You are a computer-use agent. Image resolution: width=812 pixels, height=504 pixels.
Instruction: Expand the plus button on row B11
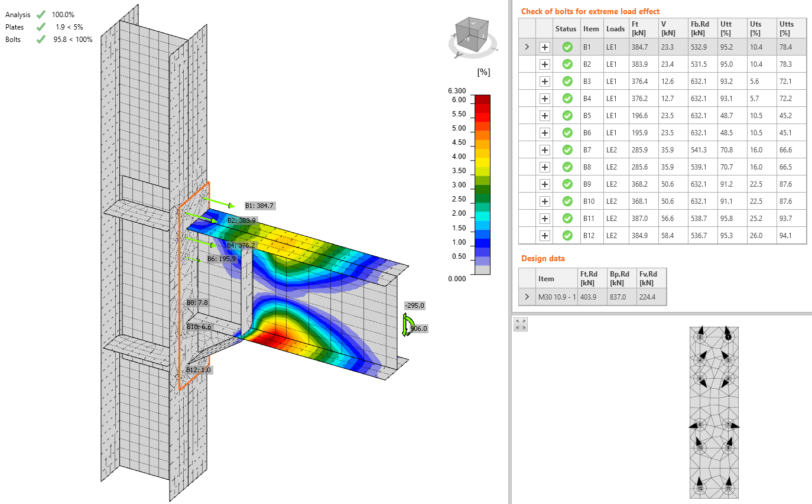click(x=544, y=218)
